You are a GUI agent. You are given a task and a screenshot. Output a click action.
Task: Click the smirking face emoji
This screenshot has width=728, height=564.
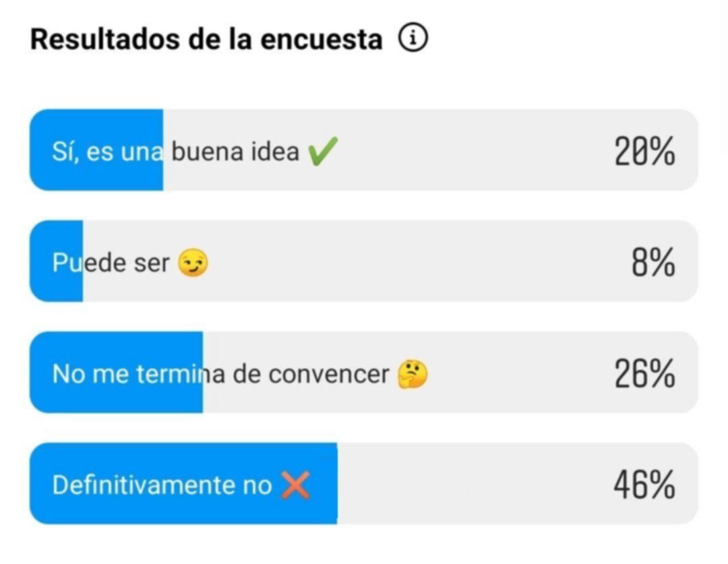pyautogui.click(x=193, y=263)
